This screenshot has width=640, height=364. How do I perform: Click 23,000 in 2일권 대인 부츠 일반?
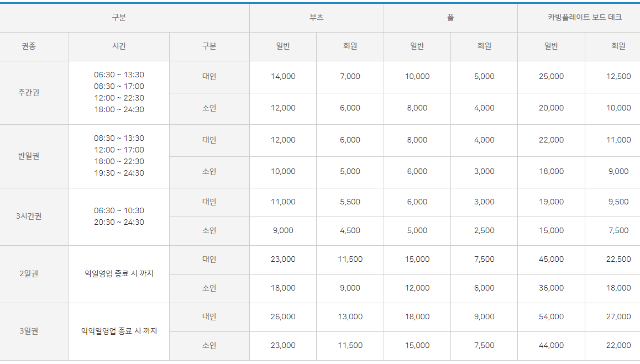283,260
